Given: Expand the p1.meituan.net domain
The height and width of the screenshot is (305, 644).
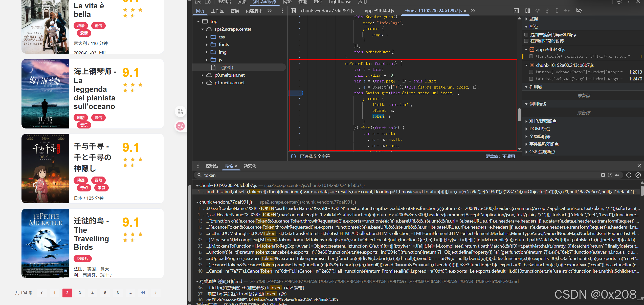Looking at the screenshot, I should 203,83.
